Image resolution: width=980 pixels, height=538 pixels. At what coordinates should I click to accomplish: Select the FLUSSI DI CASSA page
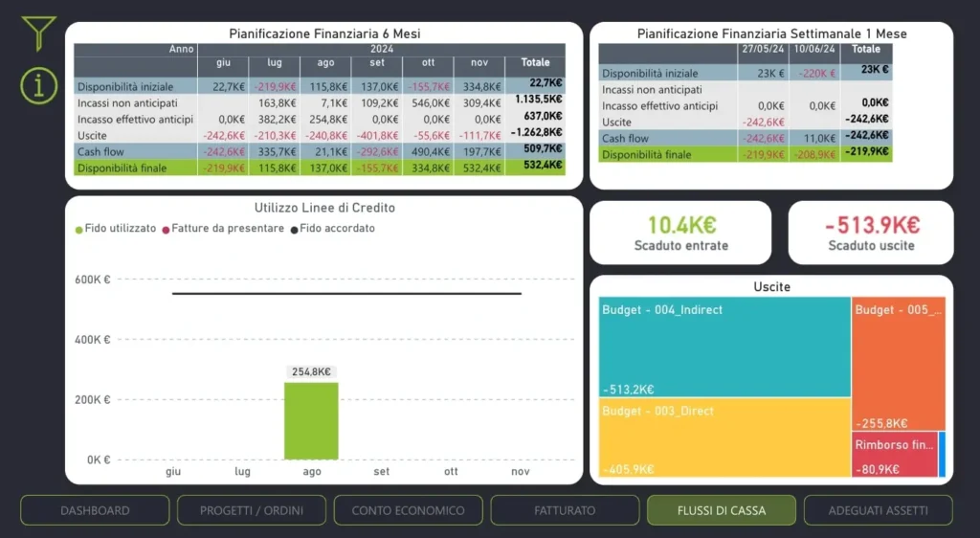[722, 510]
